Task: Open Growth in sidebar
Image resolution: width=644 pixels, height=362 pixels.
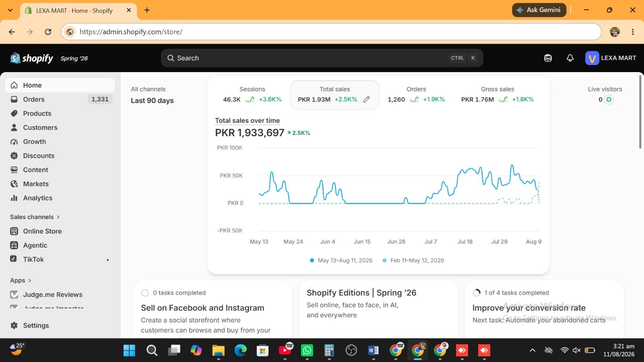Action: (60, 142)
